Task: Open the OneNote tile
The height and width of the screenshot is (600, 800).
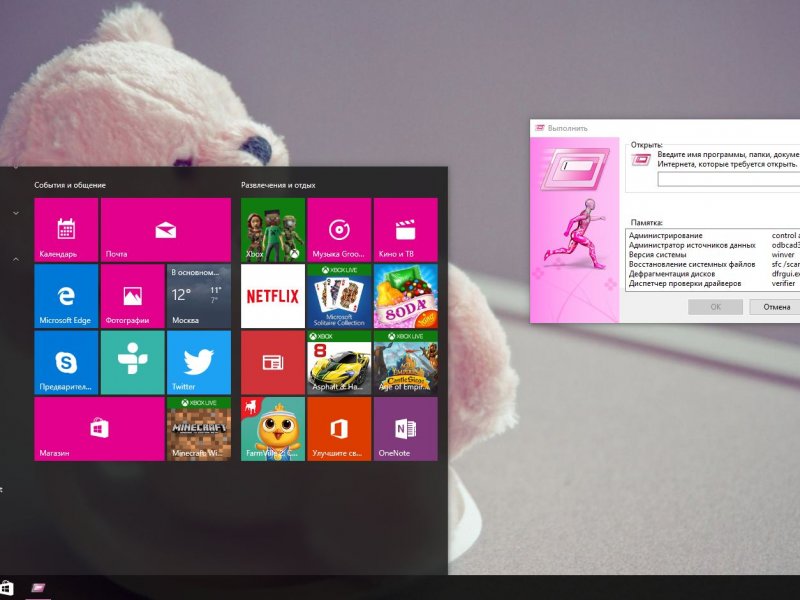Action: click(406, 429)
